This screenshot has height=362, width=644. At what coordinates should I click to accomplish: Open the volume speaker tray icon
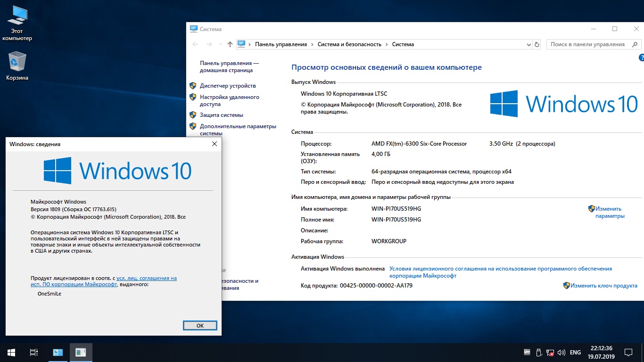coord(561,352)
